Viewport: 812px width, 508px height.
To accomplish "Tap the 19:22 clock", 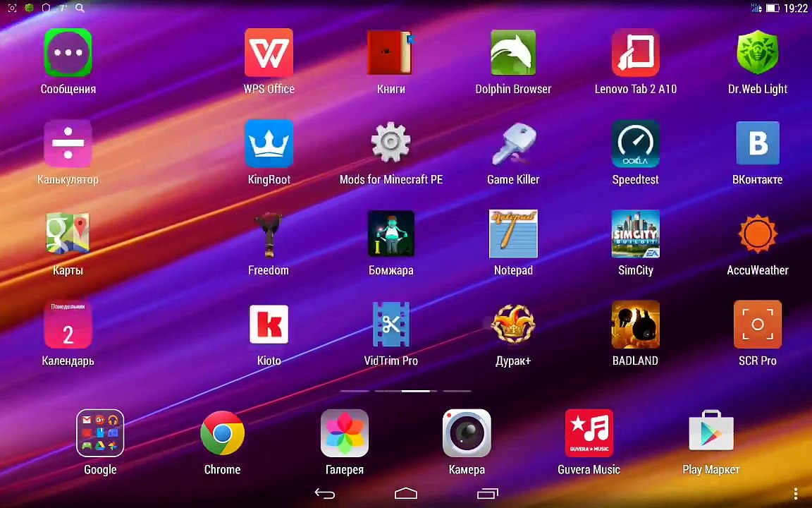I will tap(795, 8).
